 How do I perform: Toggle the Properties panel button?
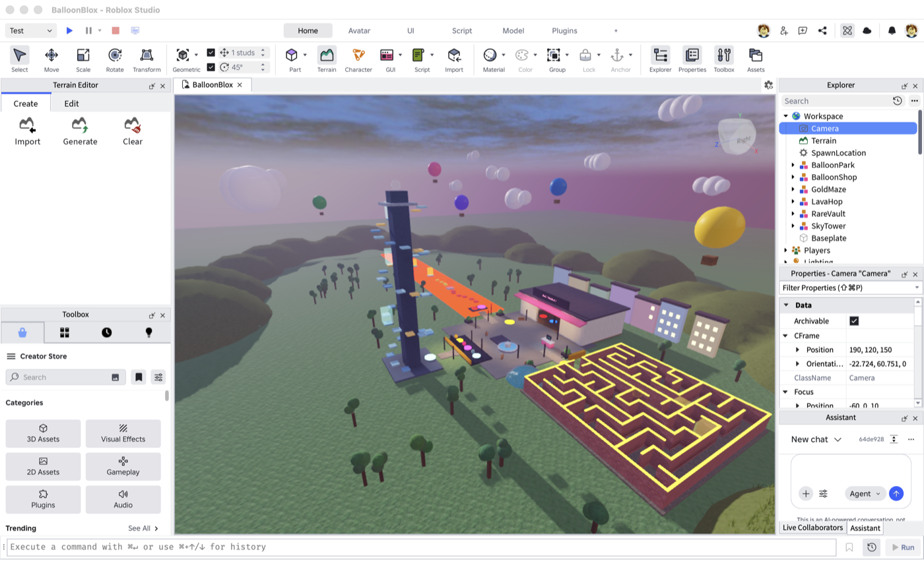(692, 59)
